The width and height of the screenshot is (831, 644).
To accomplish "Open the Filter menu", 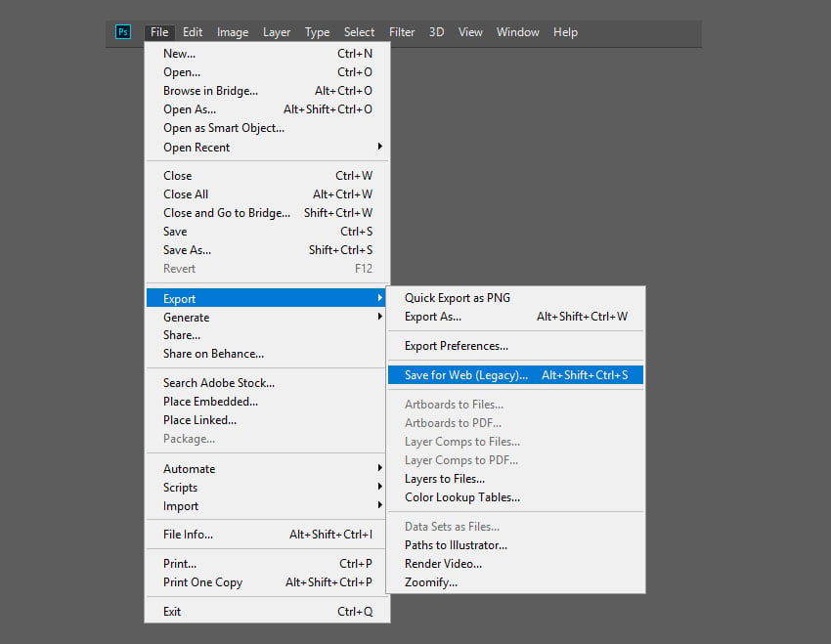I will tap(402, 32).
